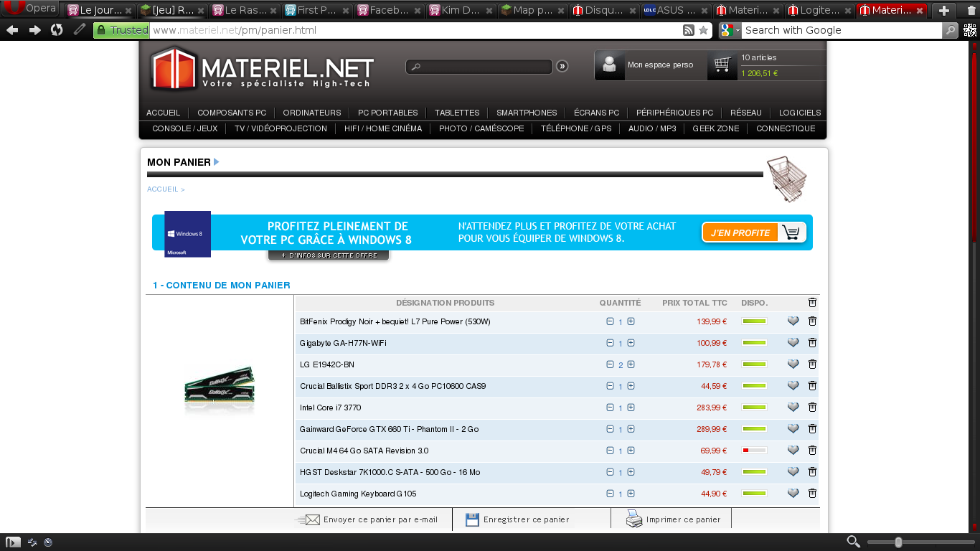Switch to the ASUS browser tab
The image size is (980, 551).
pos(675,10)
